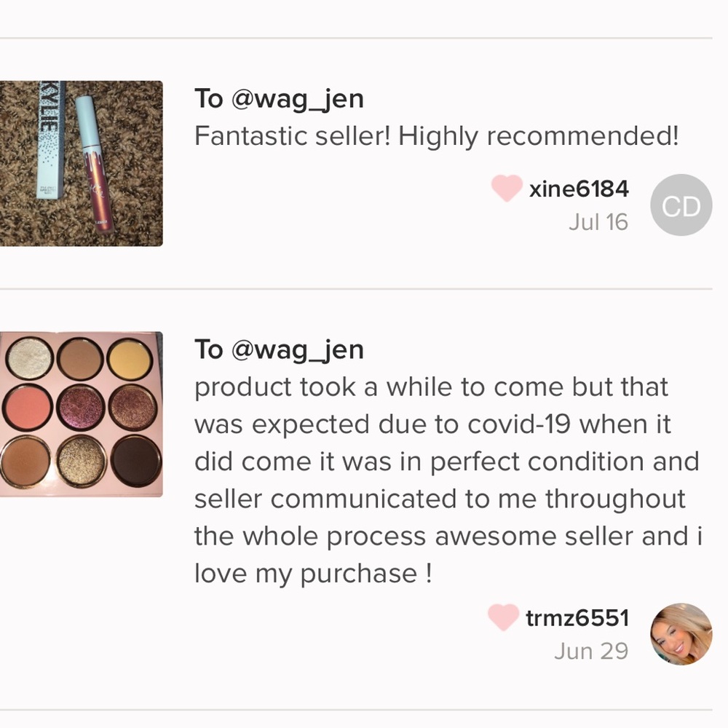The height and width of the screenshot is (728, 728).
Task: Click the pink heart beside xine6184
Action: coord(507,188)
